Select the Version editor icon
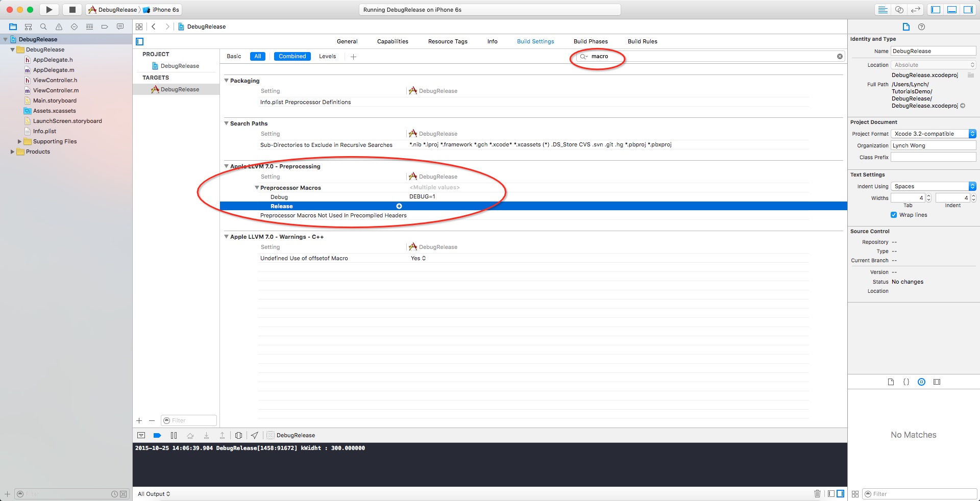Screen dimensions: 980x501 coord(916,10)
